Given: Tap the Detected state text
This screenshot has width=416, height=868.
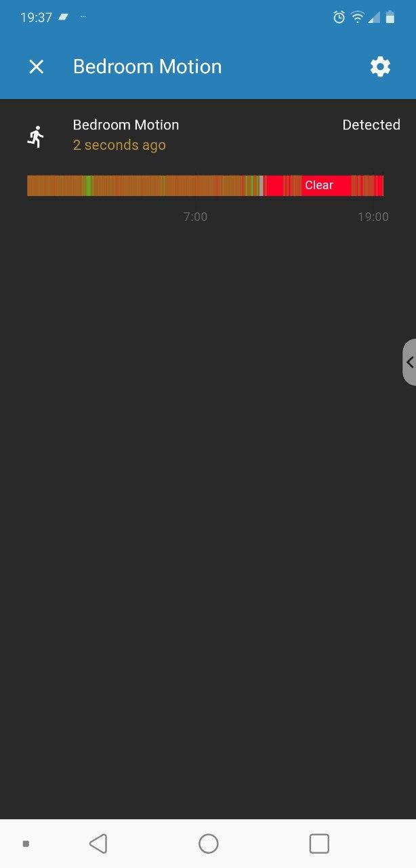Looking at the screenshot, I should pyautogui.click(x=371, y=125).
